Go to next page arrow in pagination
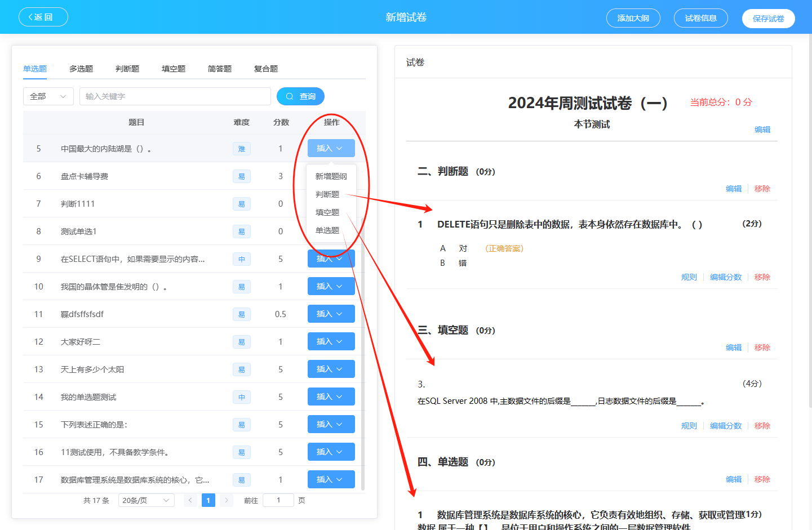Image resolution: width=812 pixels, height=530 pixels. 227,500
